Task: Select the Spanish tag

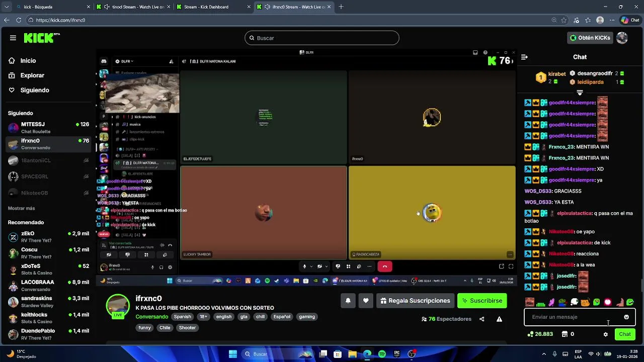Action: coord(182,317)
